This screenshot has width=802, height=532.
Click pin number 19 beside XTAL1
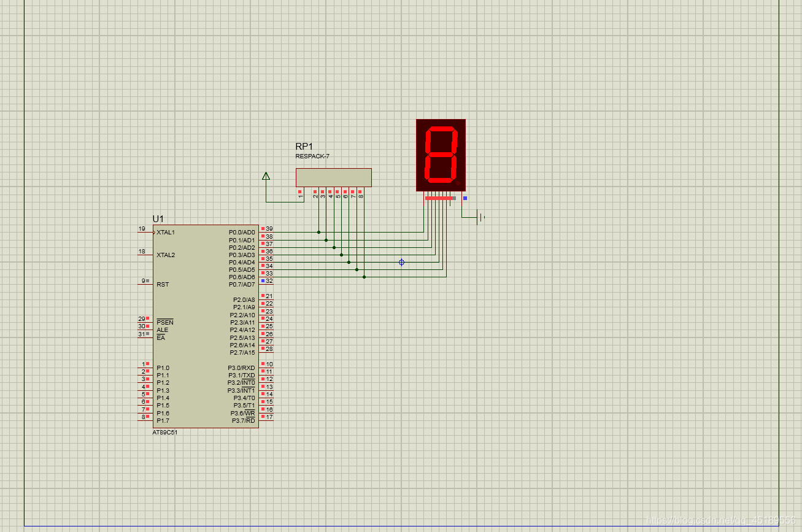tap(142, 229)
